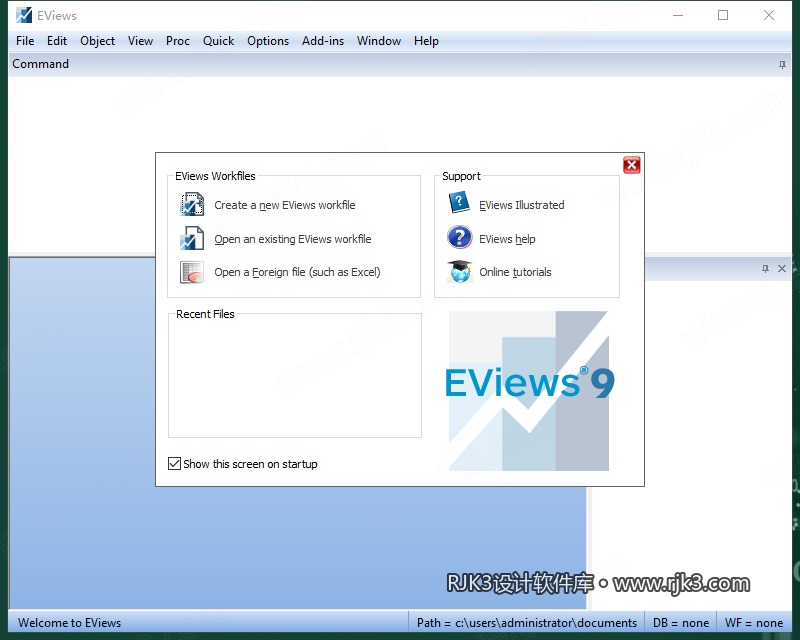Screen dimensions: 800x640
Task: Click the Welcome to EViews status text
Action: click(x=69, y=623)
